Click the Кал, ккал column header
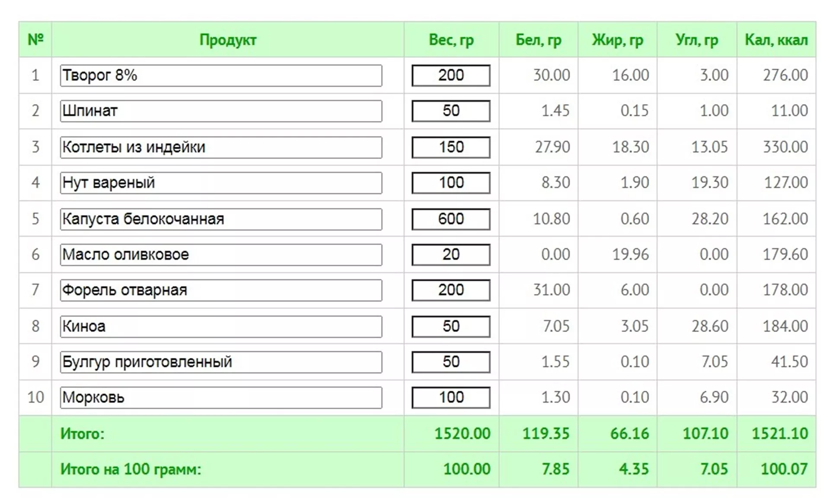Image resolution: width=830 pixels, height=504 pixels. [x=776, y=40]
